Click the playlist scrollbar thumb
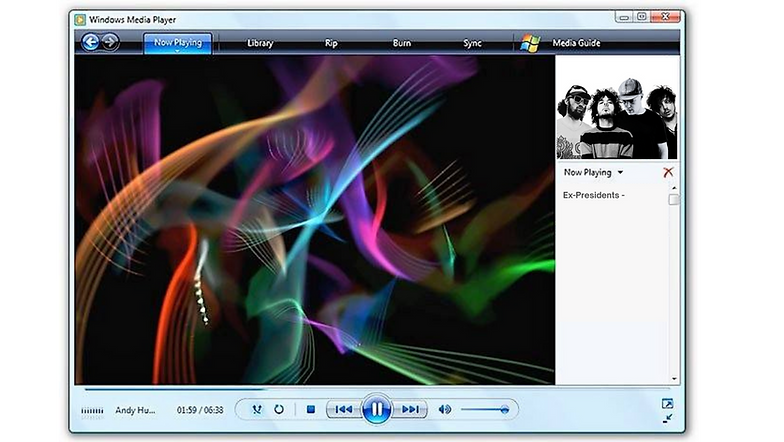Viewport: 784px width, 442px height. click(x=674, y=200)
